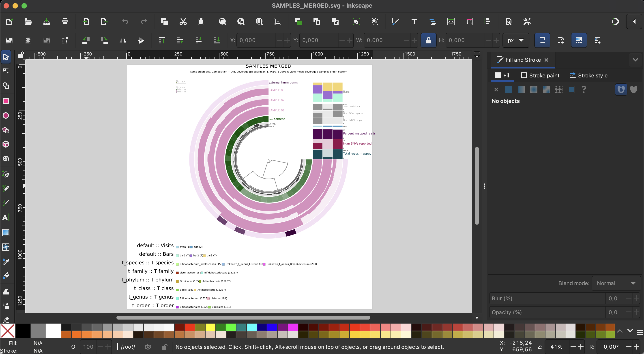Click the yellow palette swatch
The width and height of the screenshot is (644, 354).
pyautogui.click(x=210, y=327)
